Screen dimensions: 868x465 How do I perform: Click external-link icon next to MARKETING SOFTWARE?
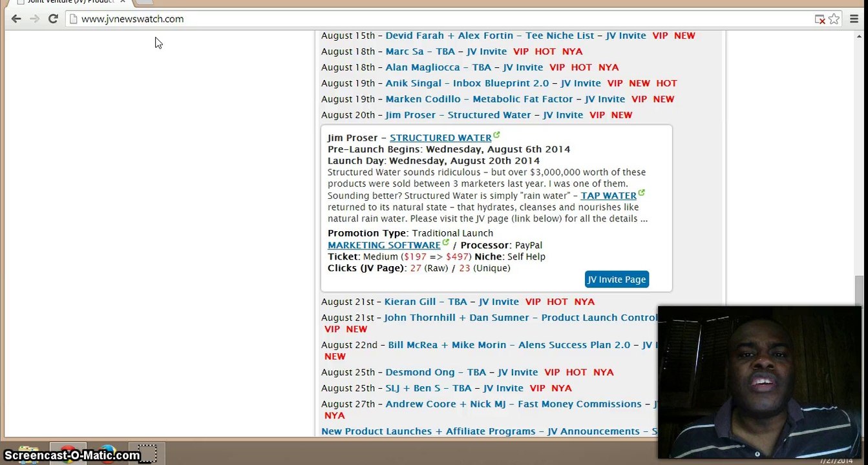click(x=445, y=243)
